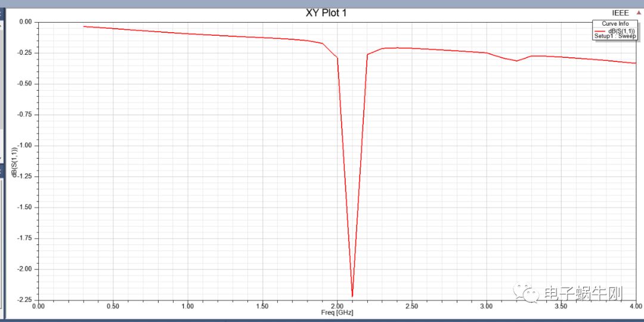The image size is (644, 322).
Task: Click the 0.50 tick on frequency axis
Action: click(x=113, y=306)
